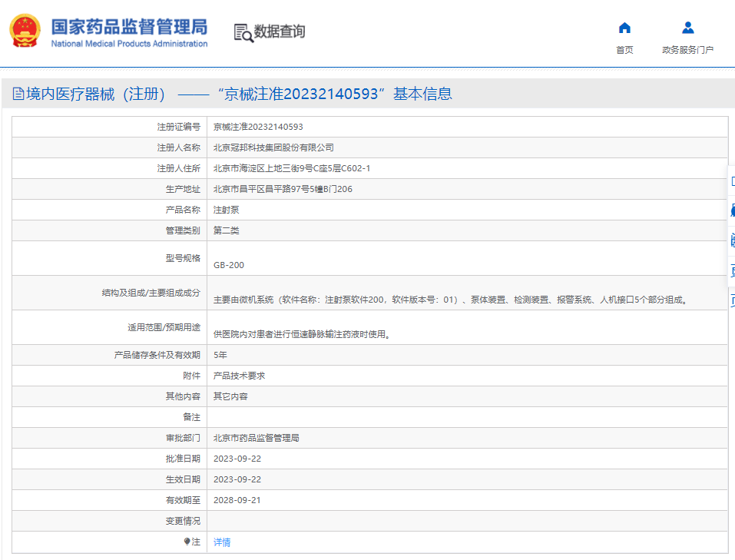
Task: Click the 审批部门 label
Action: coord(183,438)
